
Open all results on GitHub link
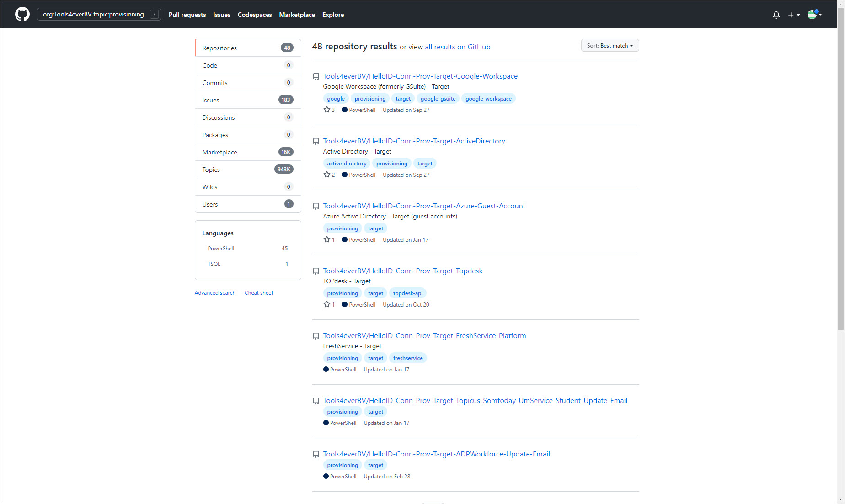tap(458, 47)
